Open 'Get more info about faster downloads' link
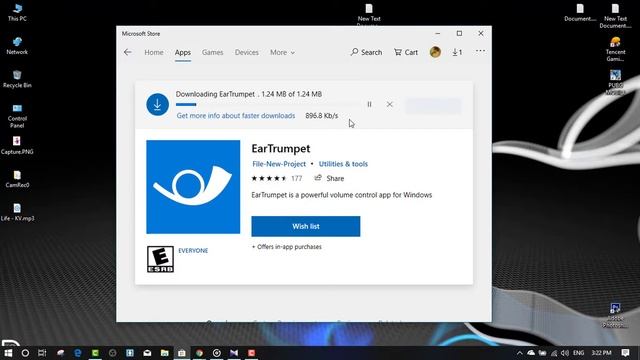This screenshot has height=360, width=640. (x=236, y=116)
